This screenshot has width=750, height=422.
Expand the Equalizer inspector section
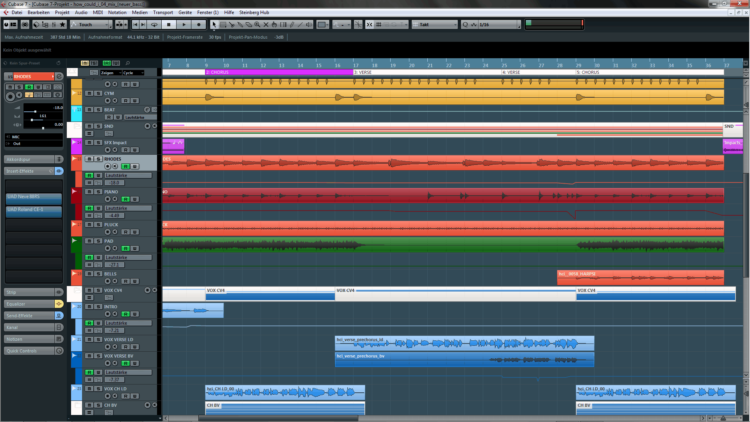point(33,304)
